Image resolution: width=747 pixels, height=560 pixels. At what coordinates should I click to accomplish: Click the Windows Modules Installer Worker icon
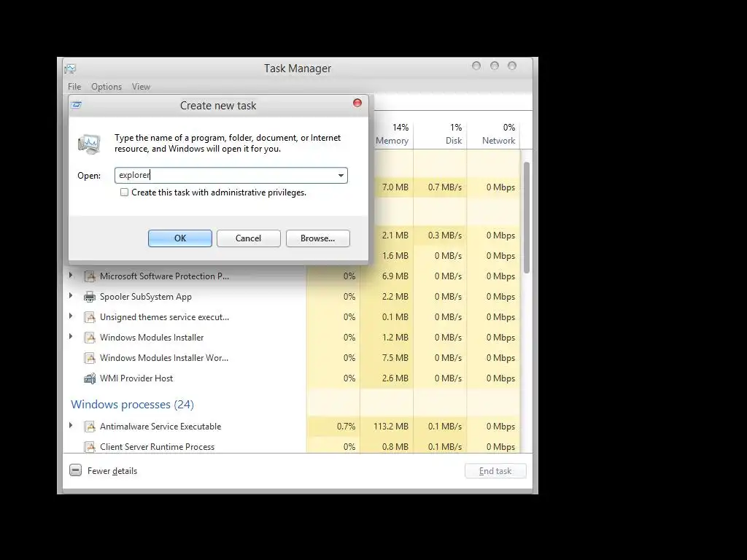90,358
